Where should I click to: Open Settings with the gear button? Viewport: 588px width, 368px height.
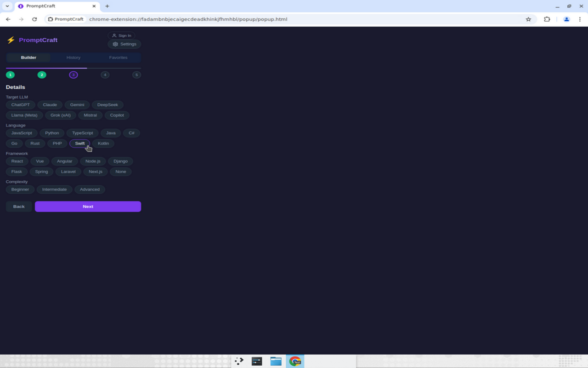point(124,44)
